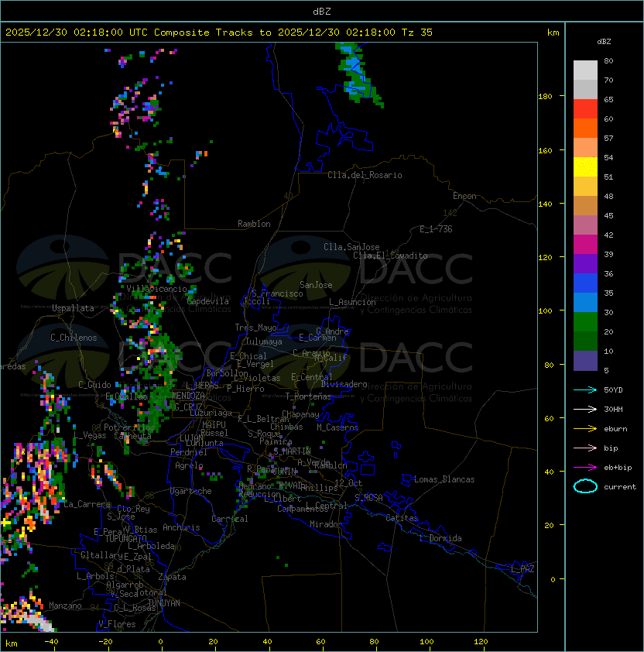644x652 pixels.
Task: Select the red swatch below the 65 dBZ label
Action: (585, 109)
